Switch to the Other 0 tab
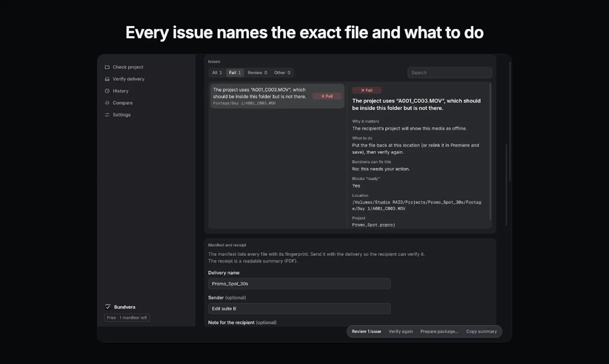 point(282,73)
